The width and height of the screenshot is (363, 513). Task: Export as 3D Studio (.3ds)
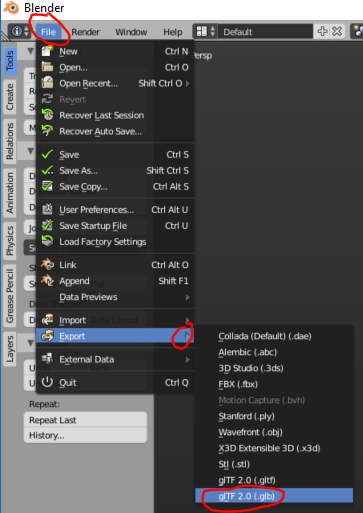(x=274, y=368)
